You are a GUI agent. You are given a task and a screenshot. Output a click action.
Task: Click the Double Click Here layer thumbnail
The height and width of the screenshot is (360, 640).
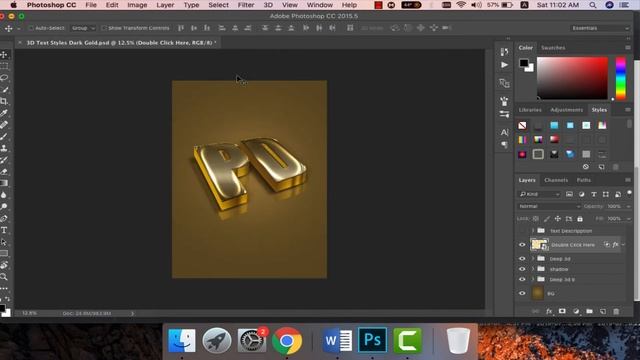point(539,244)
